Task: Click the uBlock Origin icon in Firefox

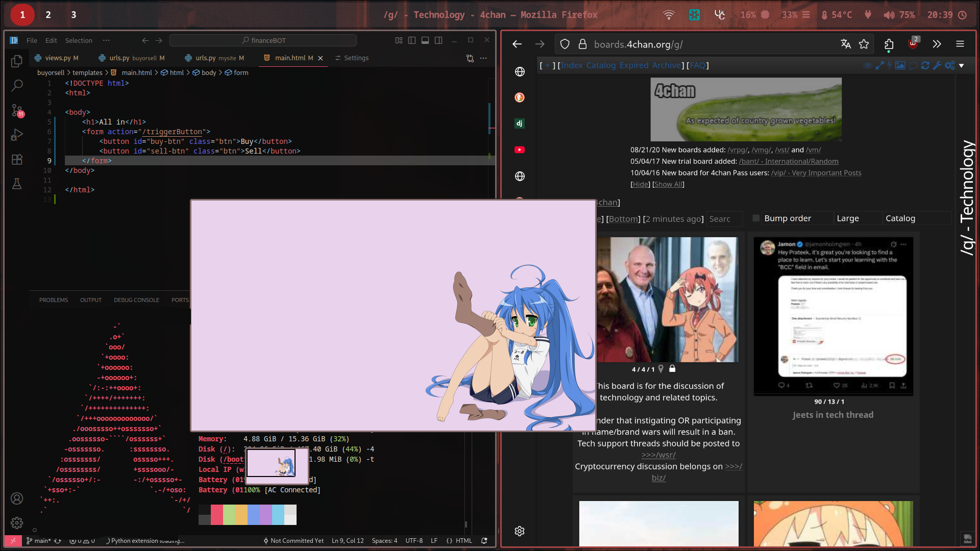Action: (913, 43)
